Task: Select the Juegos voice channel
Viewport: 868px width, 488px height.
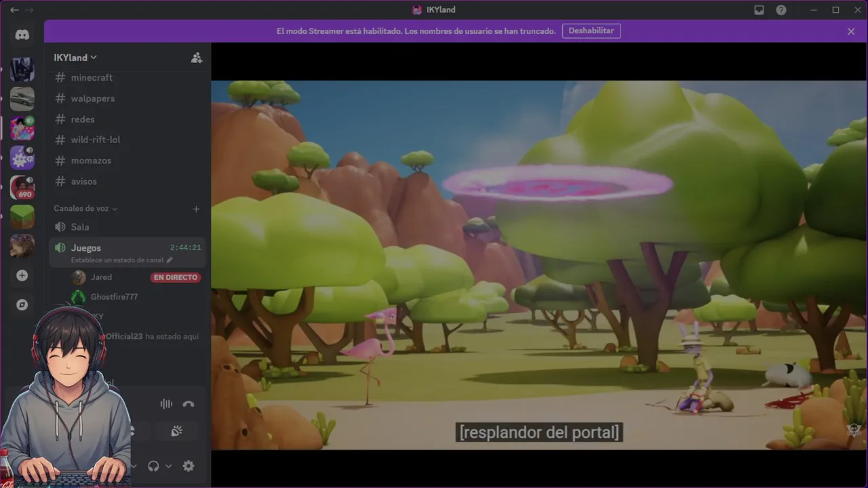Action: 127,252
